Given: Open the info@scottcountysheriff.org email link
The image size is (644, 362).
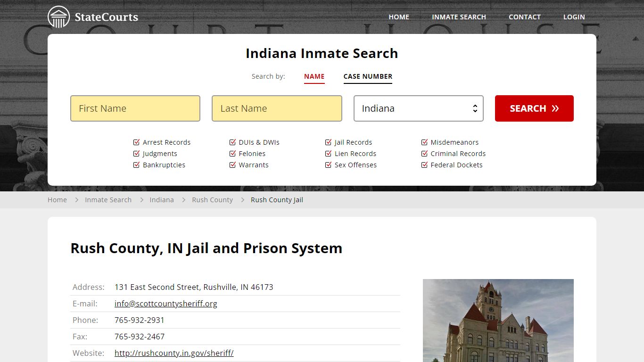Looking at the screenshot, I should coord(166,304).
